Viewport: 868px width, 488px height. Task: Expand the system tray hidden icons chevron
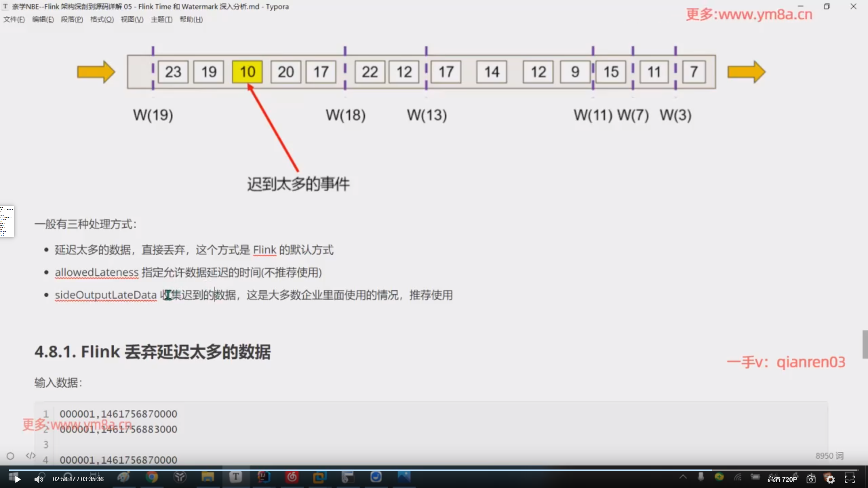[x=683, y=477]
